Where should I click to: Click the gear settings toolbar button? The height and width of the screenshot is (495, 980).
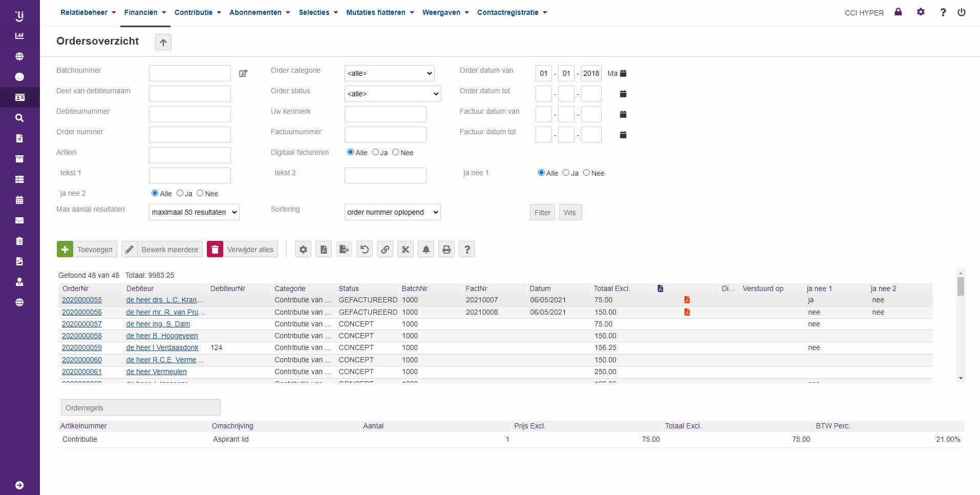click(x=303, y=250)
